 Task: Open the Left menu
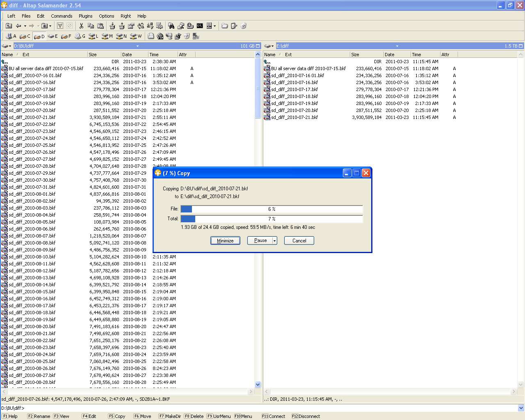(x=11, y=16)
